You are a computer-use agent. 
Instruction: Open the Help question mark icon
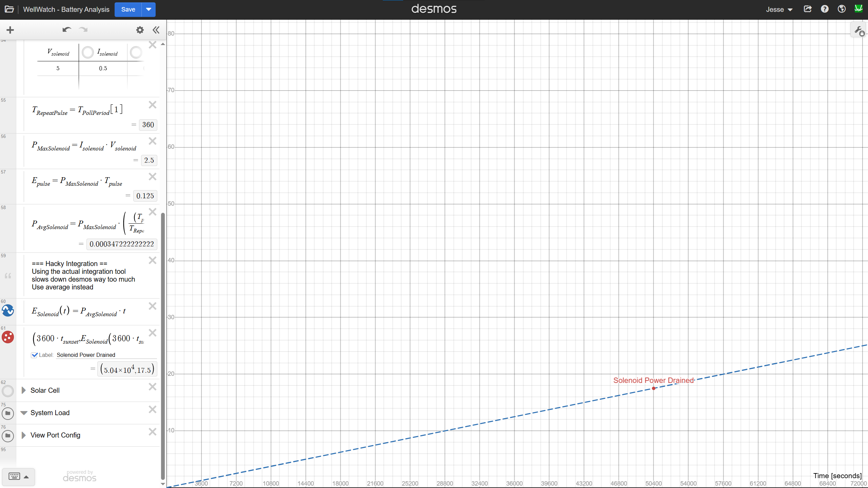click(825, 9)
